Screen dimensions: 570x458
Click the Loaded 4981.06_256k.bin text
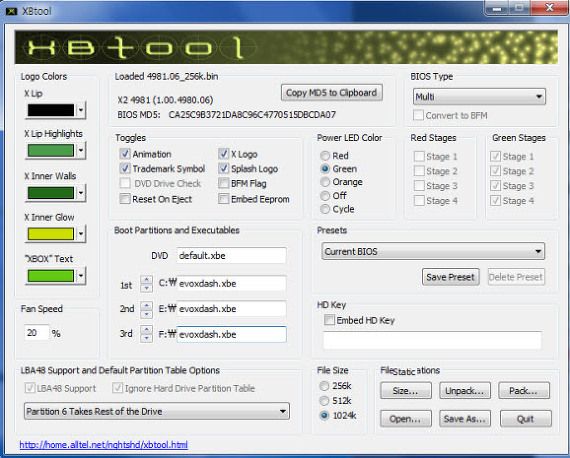coord(166,76)
